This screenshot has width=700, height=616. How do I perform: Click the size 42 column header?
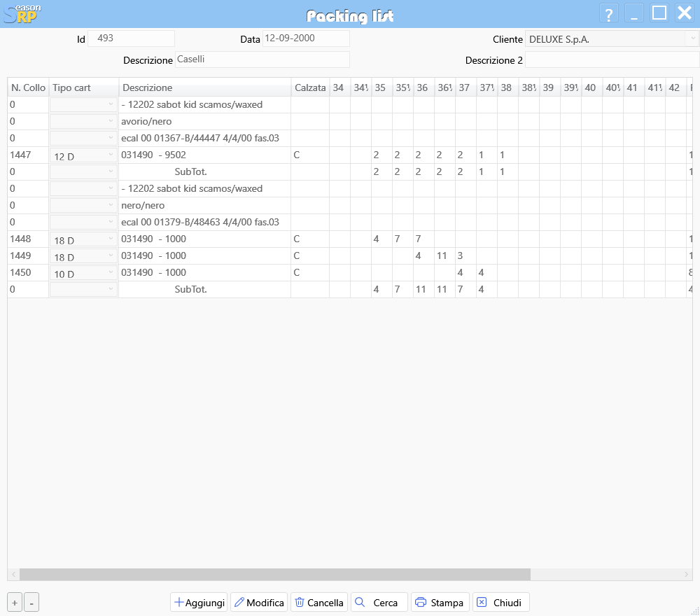click(675, 87)
